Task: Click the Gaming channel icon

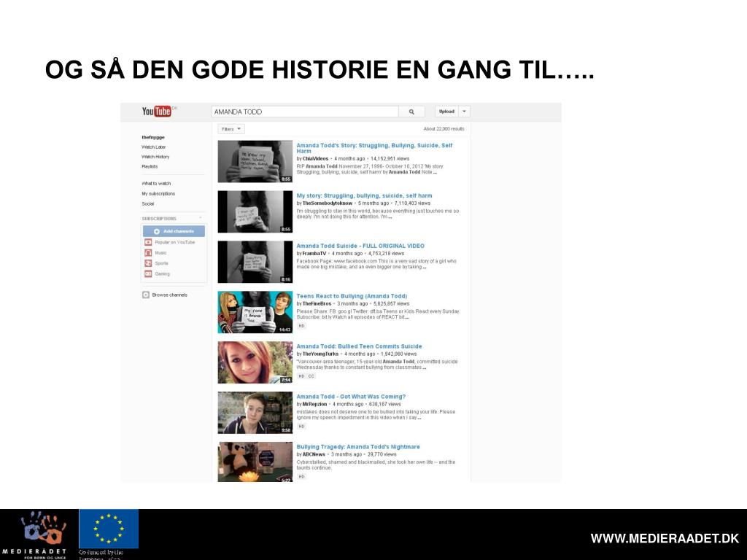Action: tap(148, 274)
